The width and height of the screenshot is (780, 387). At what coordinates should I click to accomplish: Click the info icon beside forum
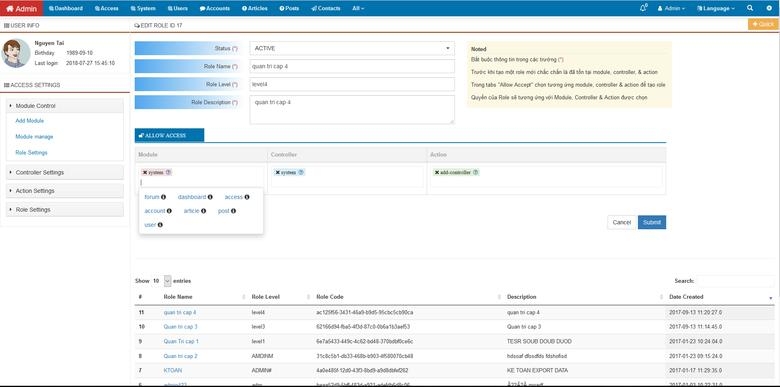click(163, 197)
